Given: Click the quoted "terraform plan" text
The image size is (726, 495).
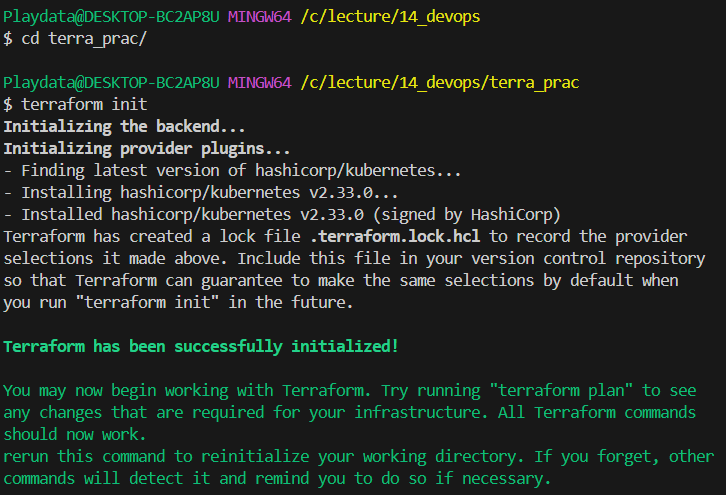Looking at the screenshot, I should pyautogui.click(x=561, y=391).
